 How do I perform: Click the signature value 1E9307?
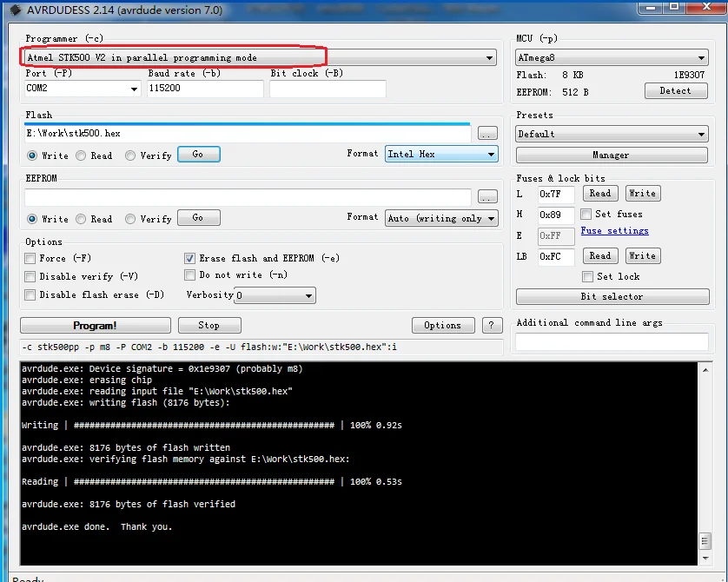689,75
